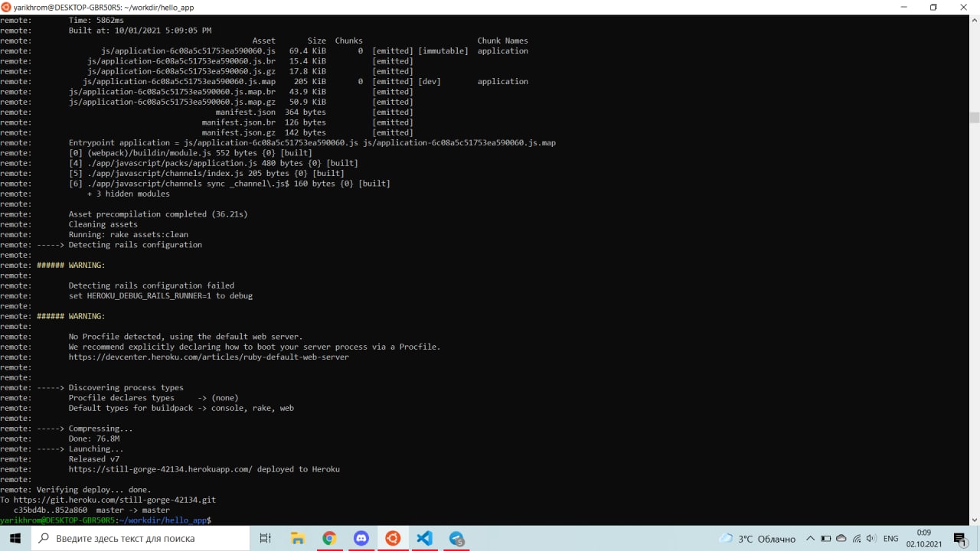Switch to Google Chrome on the taskbar
Screen dimensions: 980x551
tap(329, 538)
